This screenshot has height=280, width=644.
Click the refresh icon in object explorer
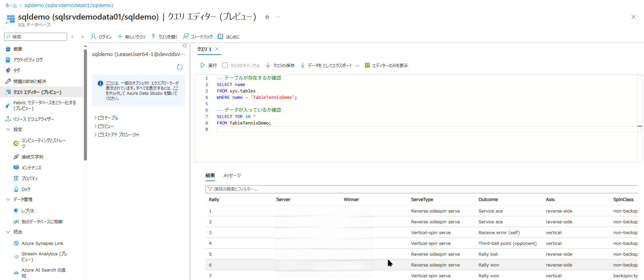180,67
